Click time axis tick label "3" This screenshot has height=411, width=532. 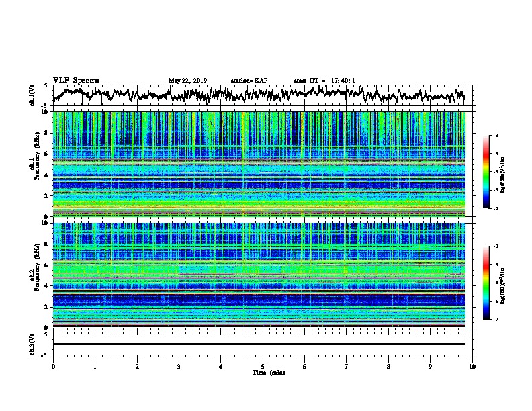(x=179, y=367)
